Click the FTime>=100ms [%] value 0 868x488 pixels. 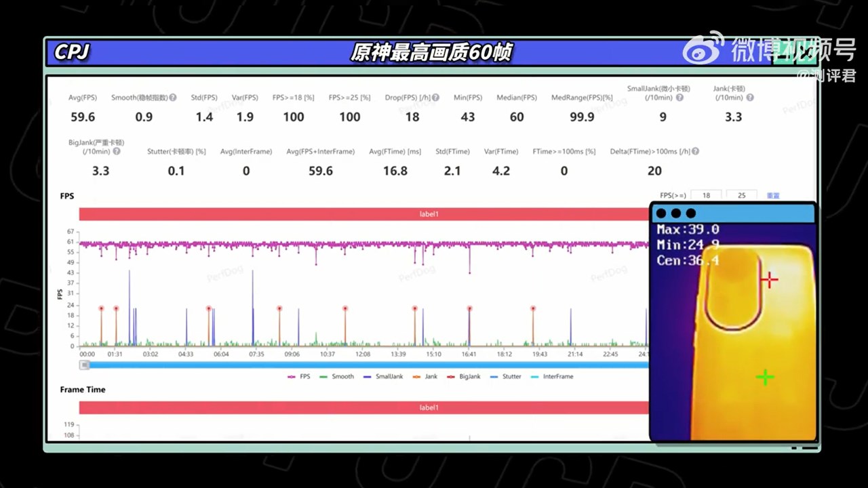tap(564, 171)
